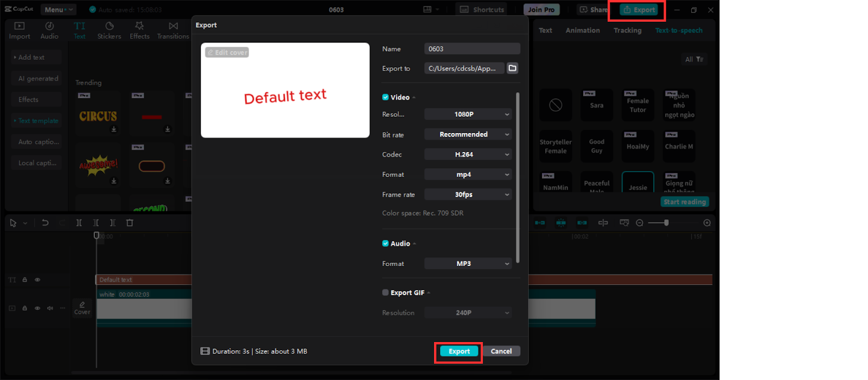The height and width of the screenshot is (380, 868).
Task: Click the Cancel button
Action: click(x=501, y=351)
